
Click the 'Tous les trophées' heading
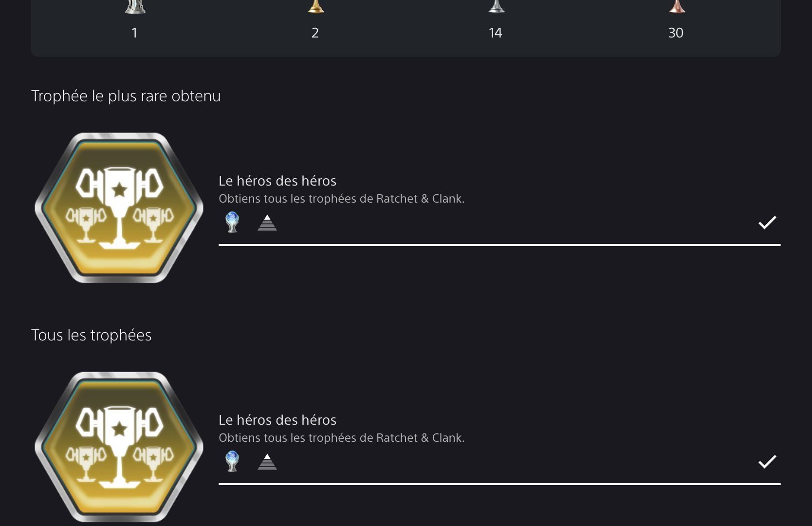(92, 335)
